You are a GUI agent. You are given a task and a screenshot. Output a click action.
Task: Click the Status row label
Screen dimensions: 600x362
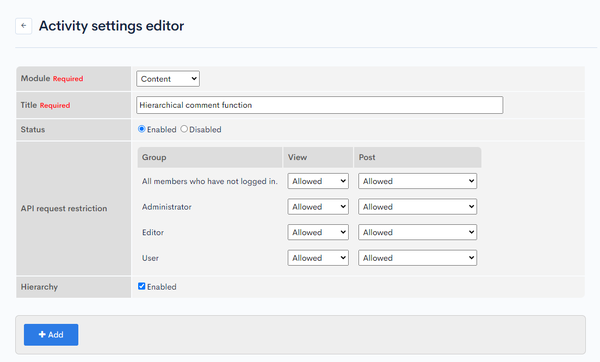pos(33,130)
